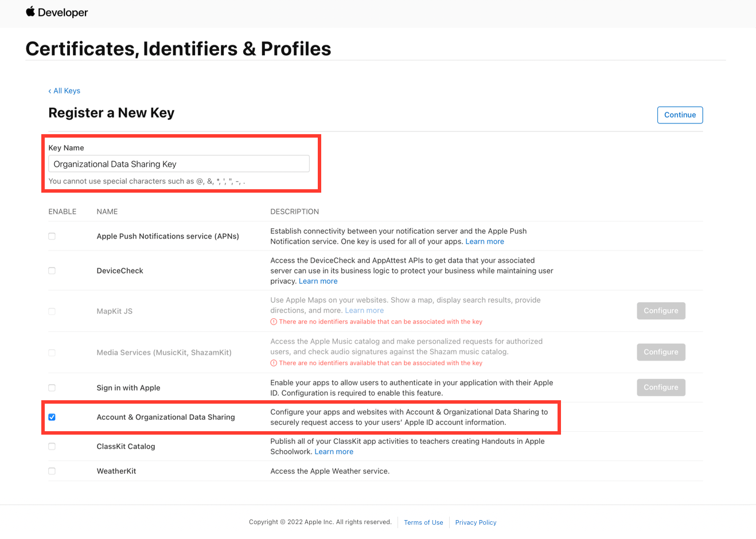Configure the MapKit JS service
Viewport: 756px width, 539px height.
click(x=661, y=310)
